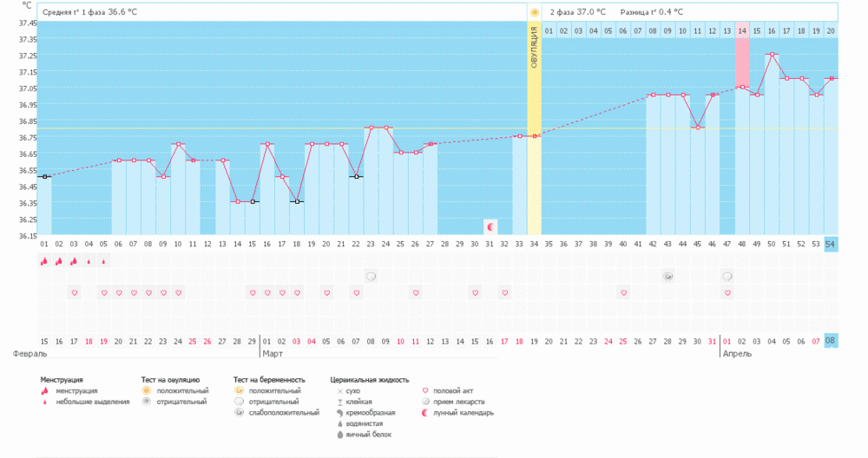Open the pregnancy test icon on cycle day 23
This screenshot has width=868, height=458.
tap(372, 276)
